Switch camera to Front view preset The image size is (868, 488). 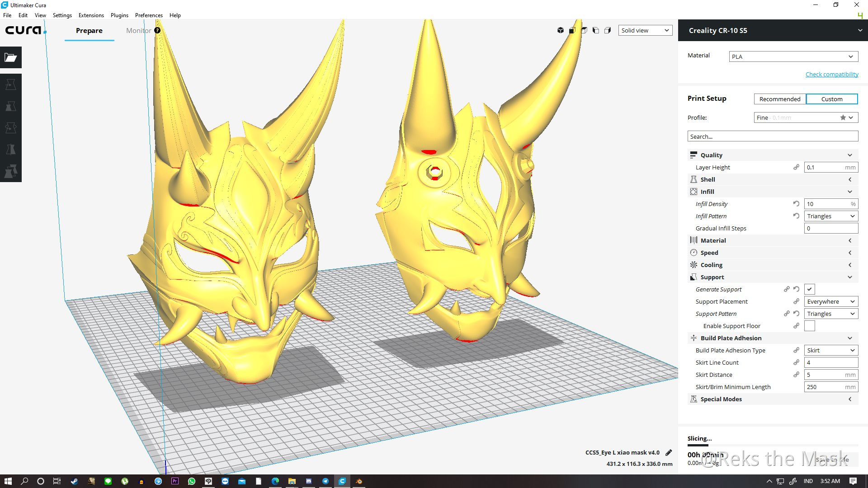coord(572,30)
